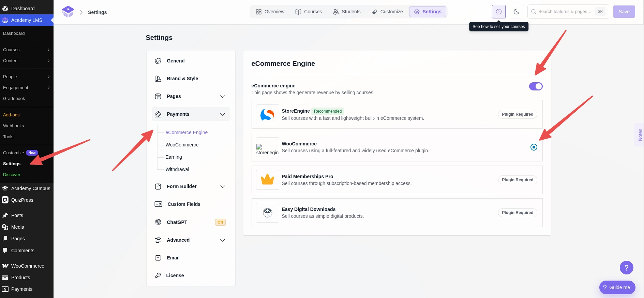Click the Academy LMS logo in header
Viewport: 644px width, 298px height.
(68, 12)
